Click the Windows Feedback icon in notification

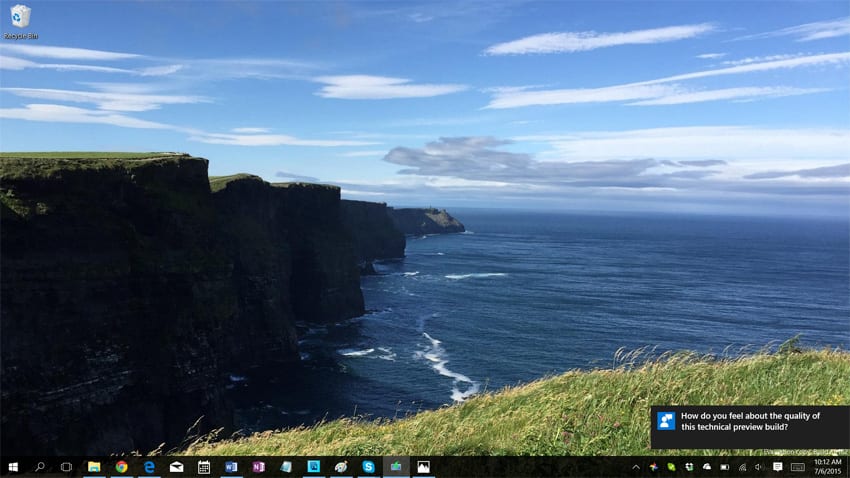point(666,421)
